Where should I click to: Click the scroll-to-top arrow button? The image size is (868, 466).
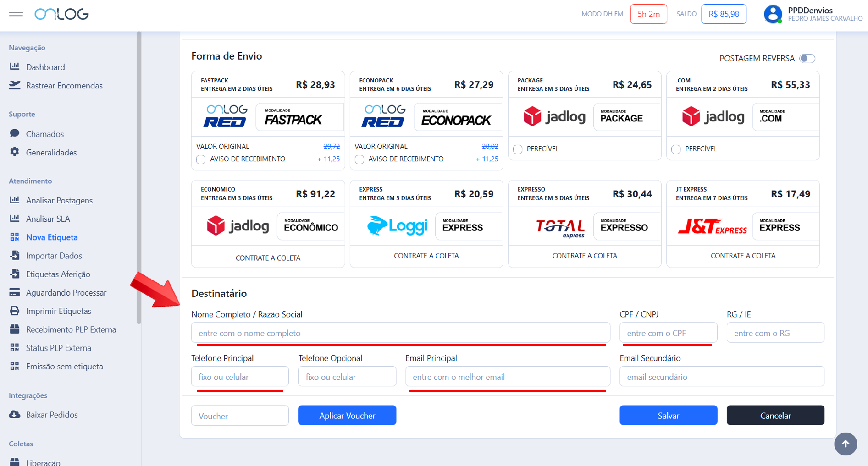pyautogui.click(x=845, y=444)
